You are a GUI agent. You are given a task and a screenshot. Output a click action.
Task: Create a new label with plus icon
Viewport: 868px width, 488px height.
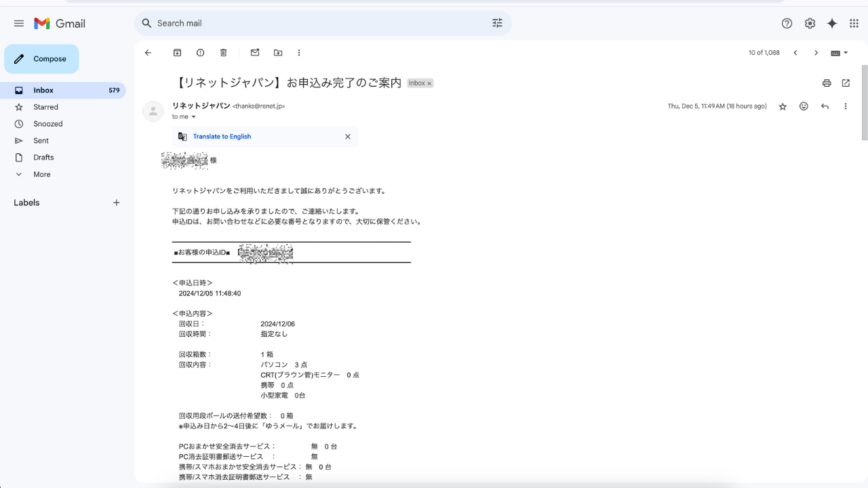coord(116,203)
